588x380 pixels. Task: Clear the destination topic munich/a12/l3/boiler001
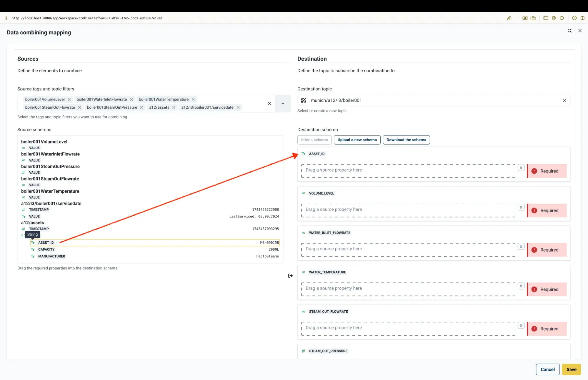[x=564, y=101]
